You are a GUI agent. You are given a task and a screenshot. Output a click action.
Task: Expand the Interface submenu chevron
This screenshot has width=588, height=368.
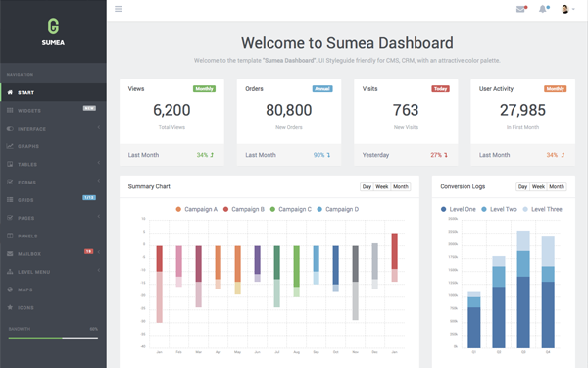pos(99,127)
